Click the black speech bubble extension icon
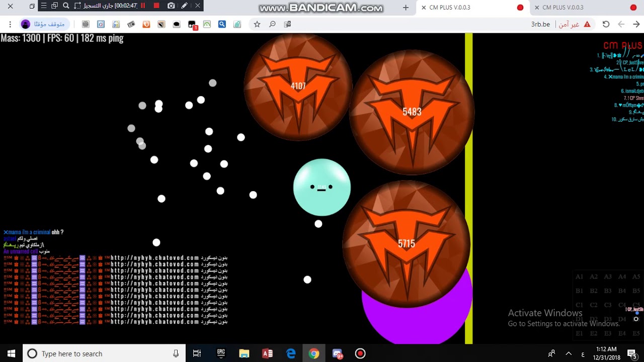 click(177, 24)
